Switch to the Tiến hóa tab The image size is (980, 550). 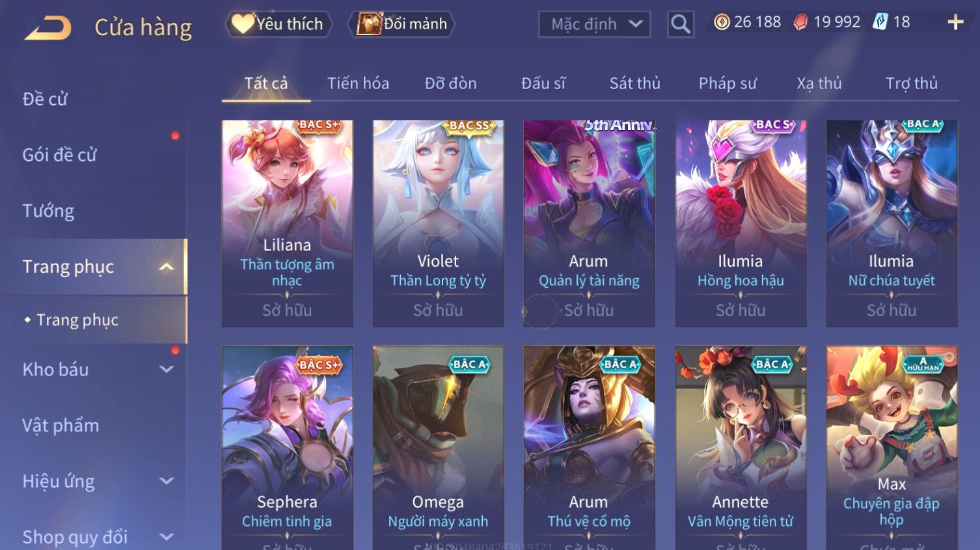coord(358,83)
